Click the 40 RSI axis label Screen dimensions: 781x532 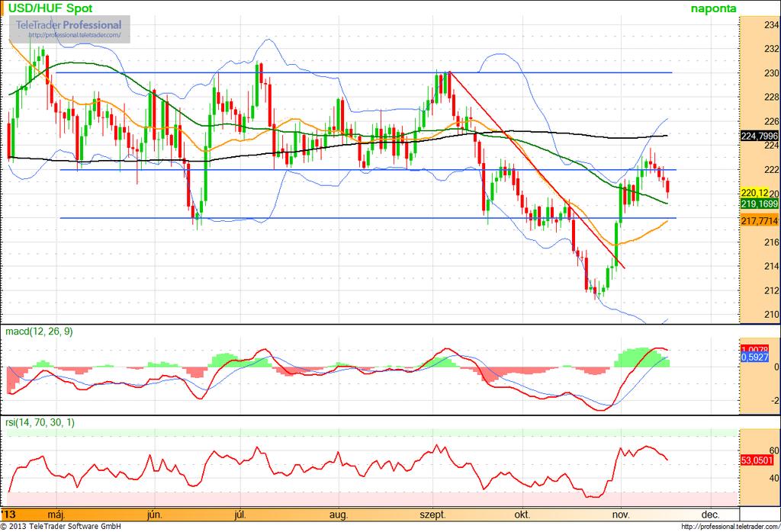coord(774,478)
